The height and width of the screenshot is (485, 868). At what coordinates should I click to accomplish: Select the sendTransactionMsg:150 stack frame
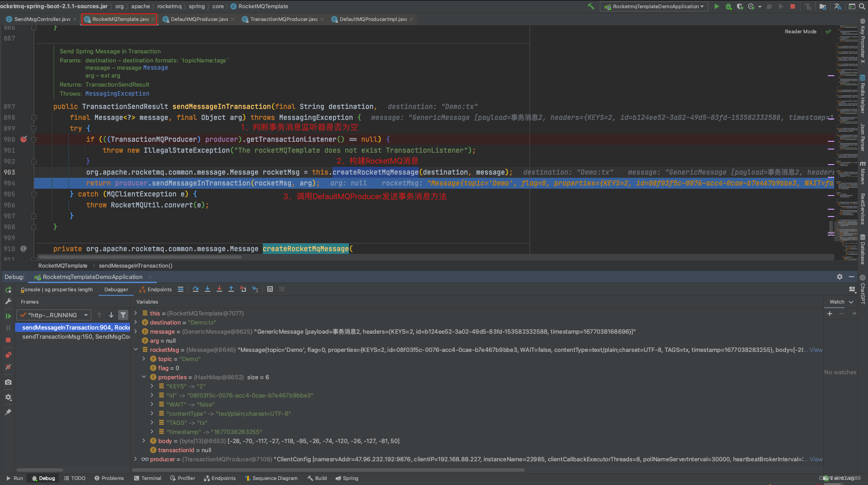73,336
